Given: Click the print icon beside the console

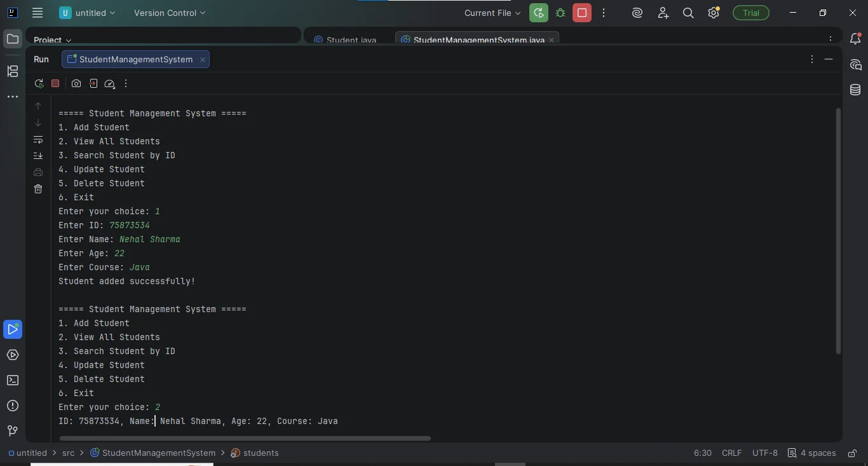Looking at the screenshot, I should pos(38,172).
